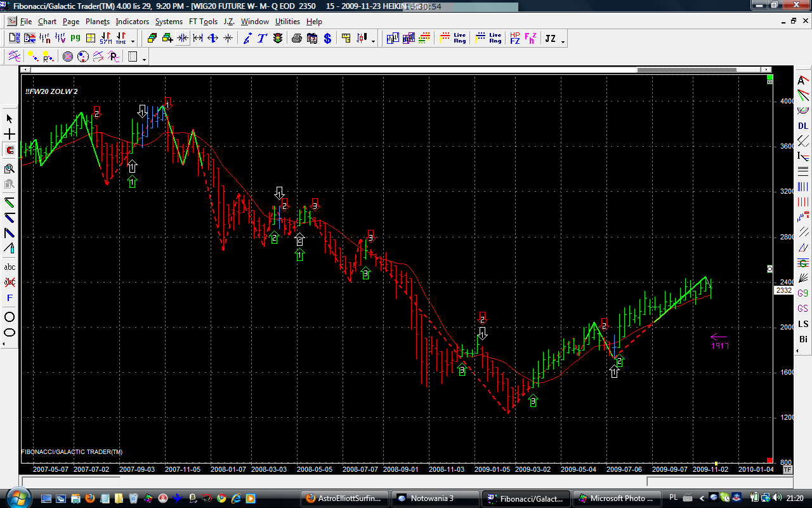Toggle the Bi button in right sidebar
This screenshot has height=508, width=812.
click(803, 339)
